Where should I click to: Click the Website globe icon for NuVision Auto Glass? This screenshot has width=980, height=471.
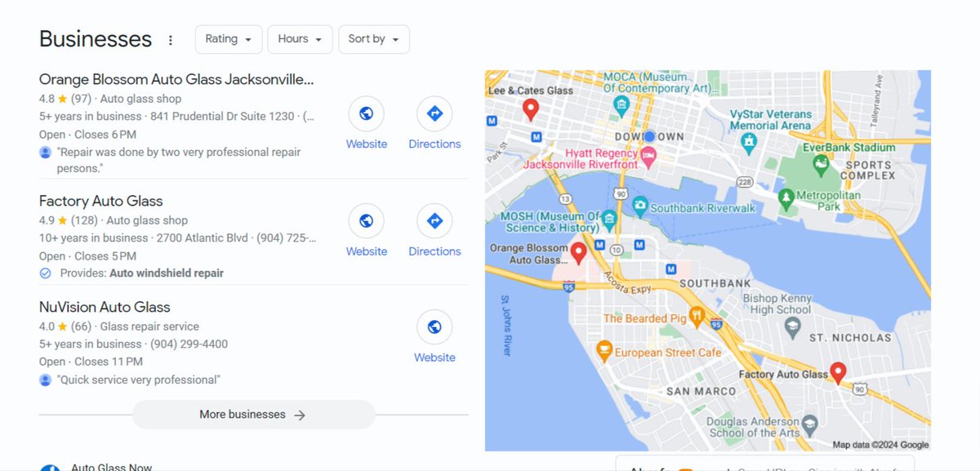(434, 327)
